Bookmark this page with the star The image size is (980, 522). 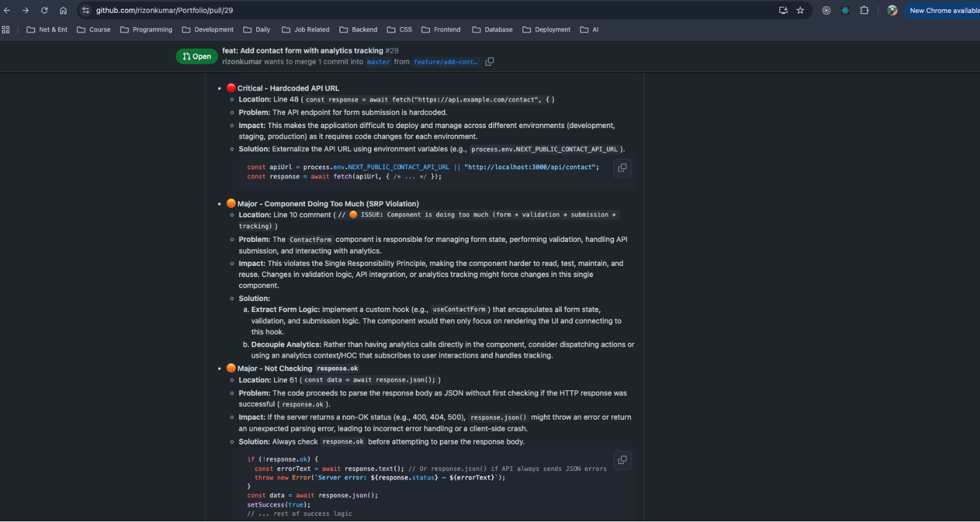pyautogui.click(x=800, y=10)
